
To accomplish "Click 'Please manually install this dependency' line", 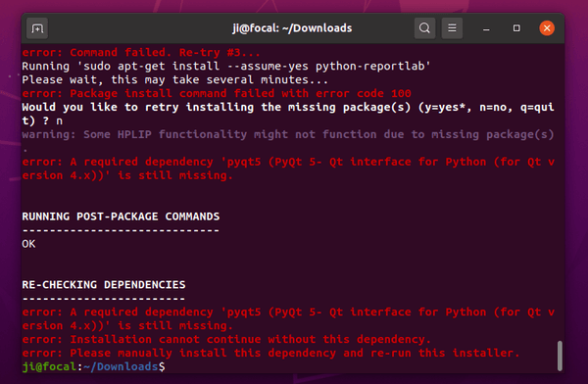I will 270,353.
